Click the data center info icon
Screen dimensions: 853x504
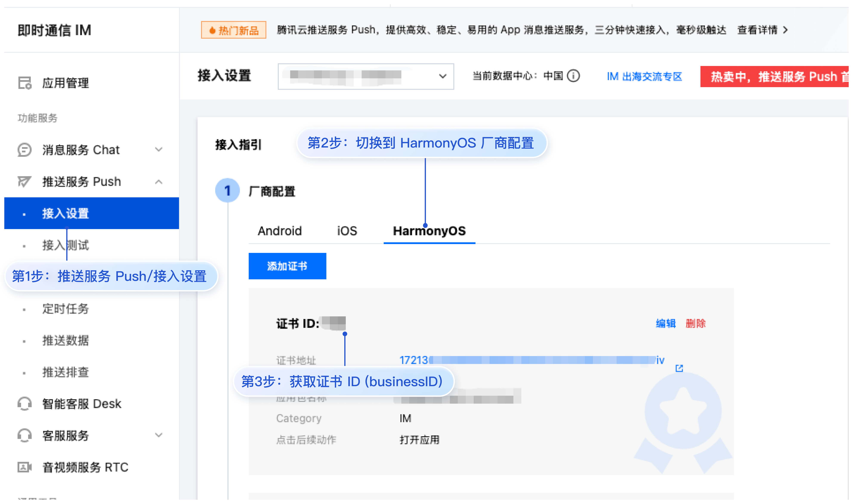tap(574, 76)
